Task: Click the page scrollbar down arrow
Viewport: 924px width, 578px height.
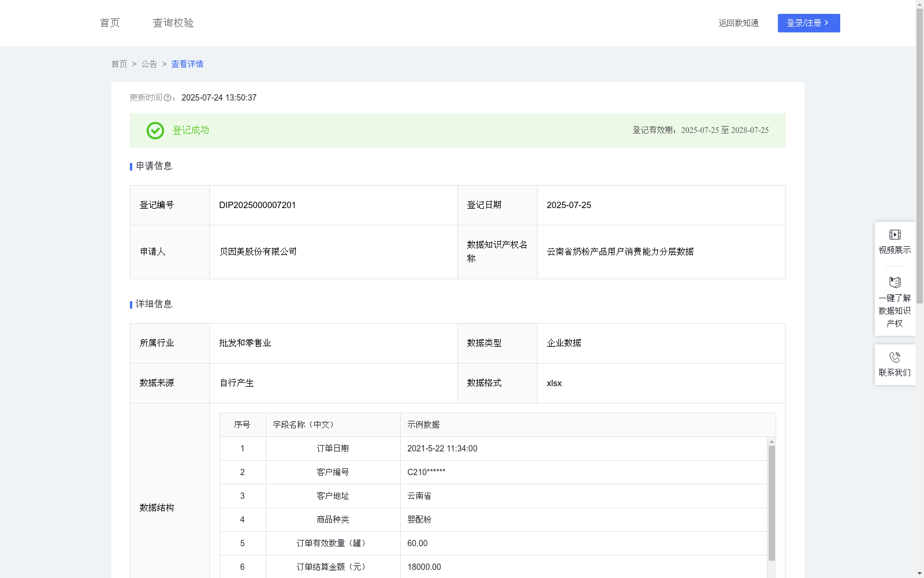Action: click(919, 573)
